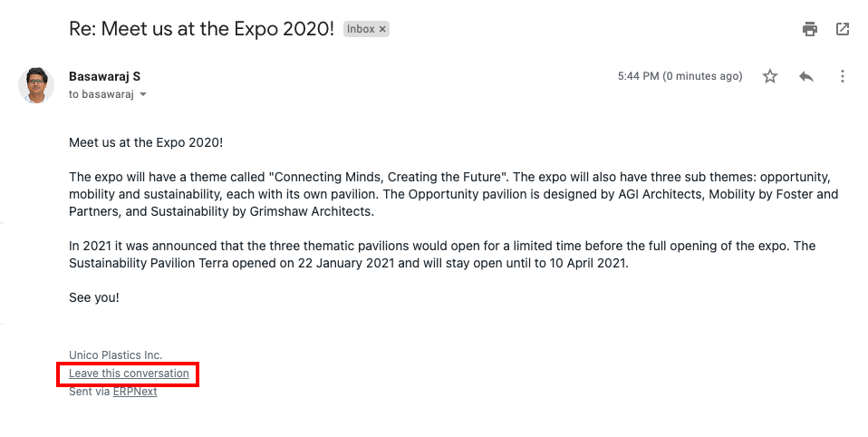The image size is (868, 437).
Task: Click the 5:44 PM timestamp
Action: 680,76
